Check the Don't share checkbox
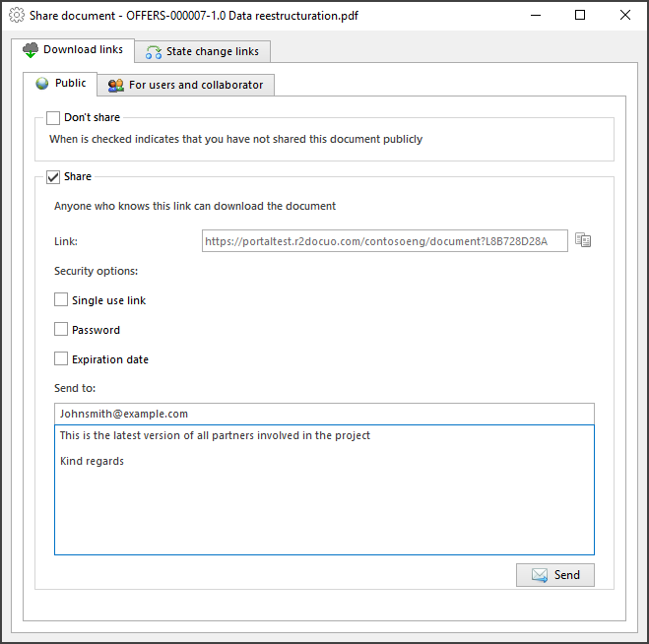This screenshot has height=644, width=649. pyautogui.click(x=53, y=117)
